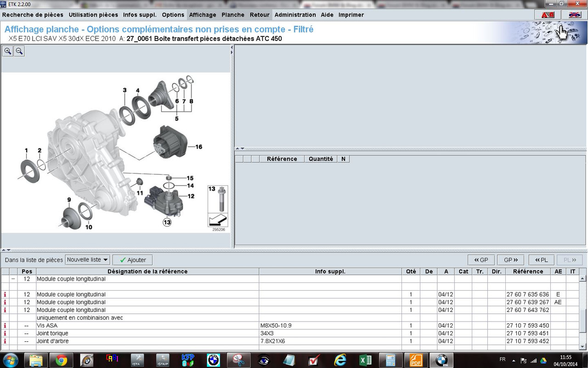Open the Nouvelle liste dropdown
This screenshot has height=368, width=588.
(88, 260)
